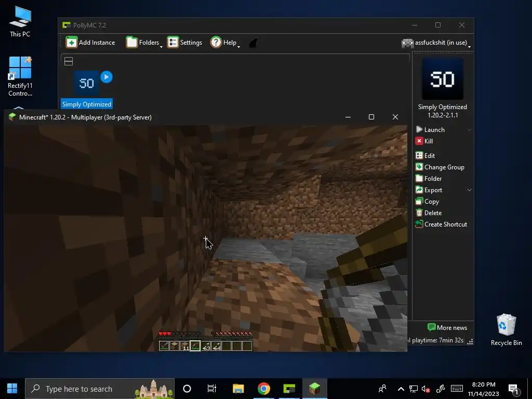The width and height of the screenshot is (532, 399).
Task: Click the Simply Optimized instance label
Action: coord(87,104)
